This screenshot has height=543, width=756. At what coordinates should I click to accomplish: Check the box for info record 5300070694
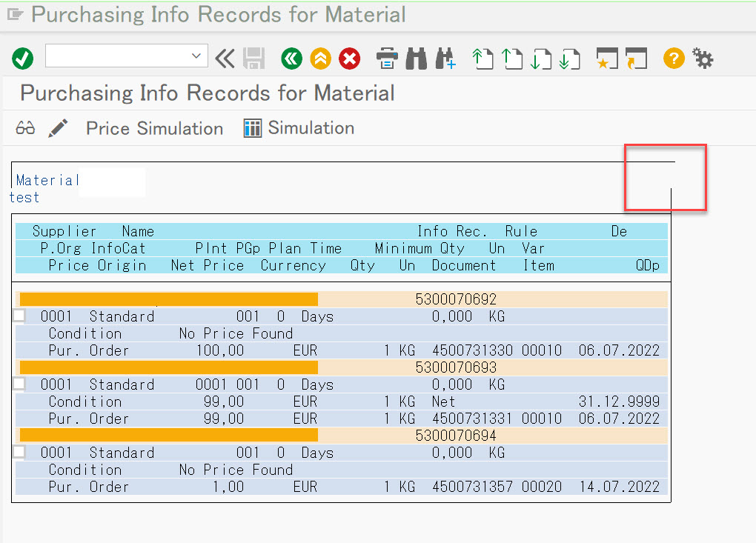[x=19, y=453]
